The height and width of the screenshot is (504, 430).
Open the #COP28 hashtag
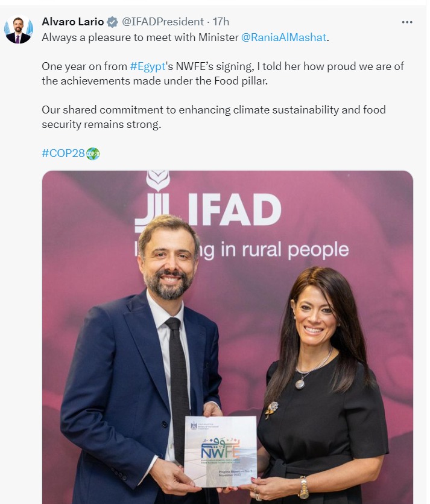(63, 153)
